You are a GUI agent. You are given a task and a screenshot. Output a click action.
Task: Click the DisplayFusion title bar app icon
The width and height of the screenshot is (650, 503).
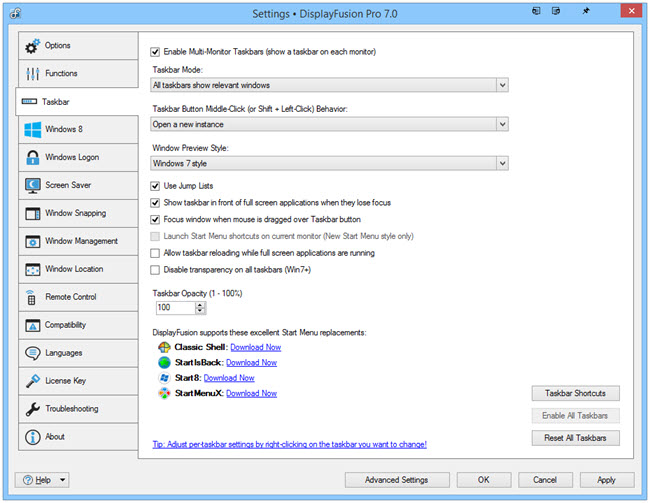(x=16, y=13)
